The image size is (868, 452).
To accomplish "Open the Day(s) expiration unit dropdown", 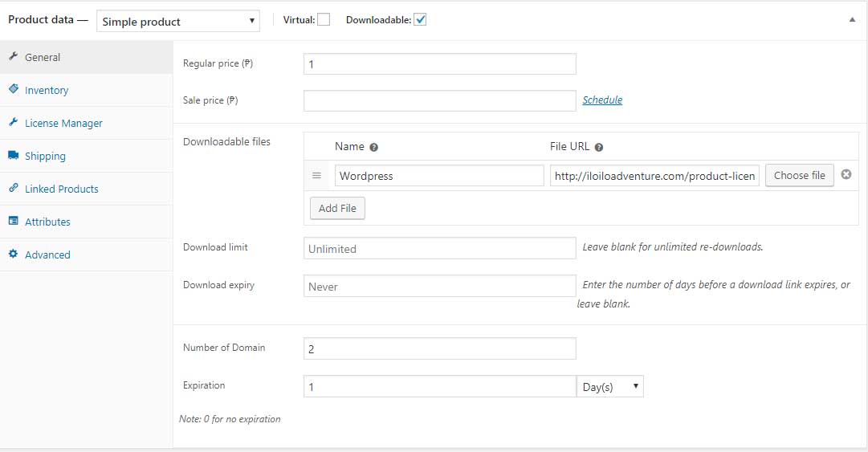I will pyautogui.click(x=610, y=387).
